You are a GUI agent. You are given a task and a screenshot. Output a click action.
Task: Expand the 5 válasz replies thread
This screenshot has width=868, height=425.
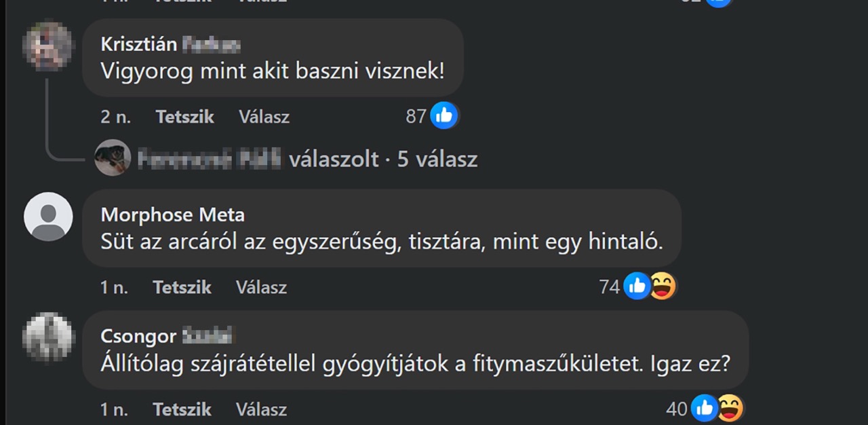[x=437, y=160]
